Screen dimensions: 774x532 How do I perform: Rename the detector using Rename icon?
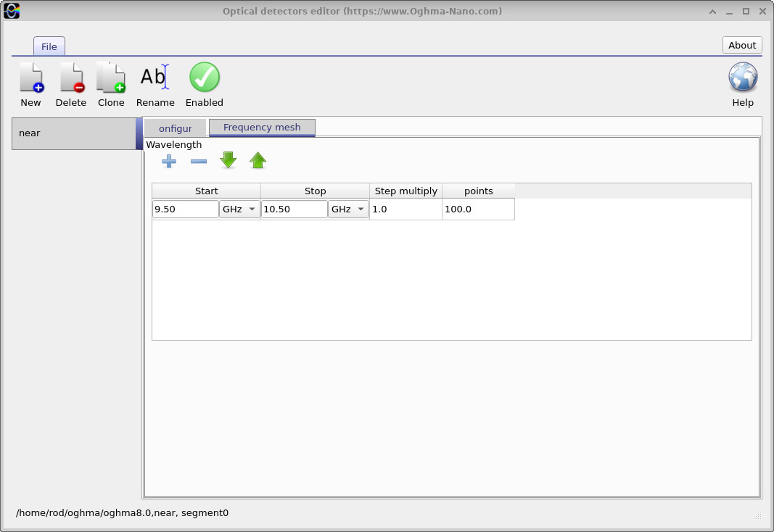[x=155, y=78]
